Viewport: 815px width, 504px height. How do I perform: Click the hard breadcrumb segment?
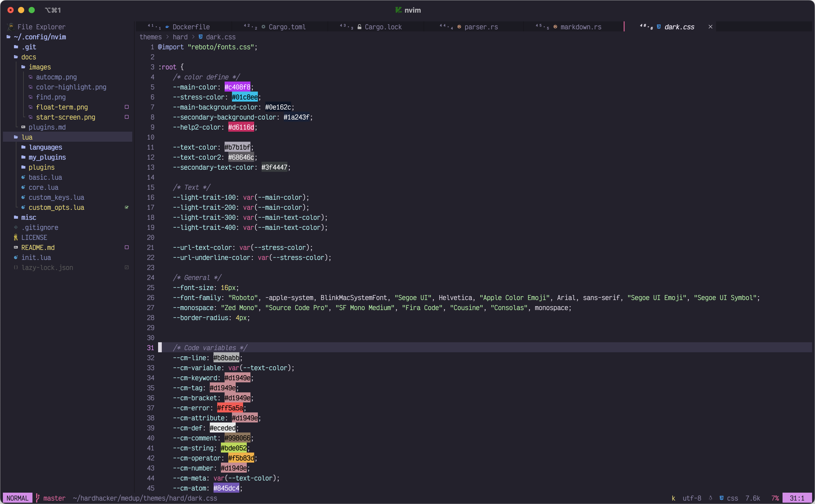pyautogui.click(x=180, y=37)
